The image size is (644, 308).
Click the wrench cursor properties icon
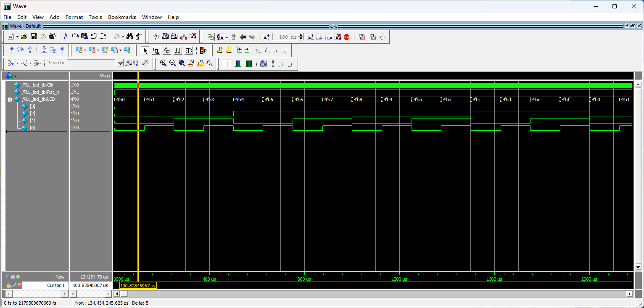14,285
